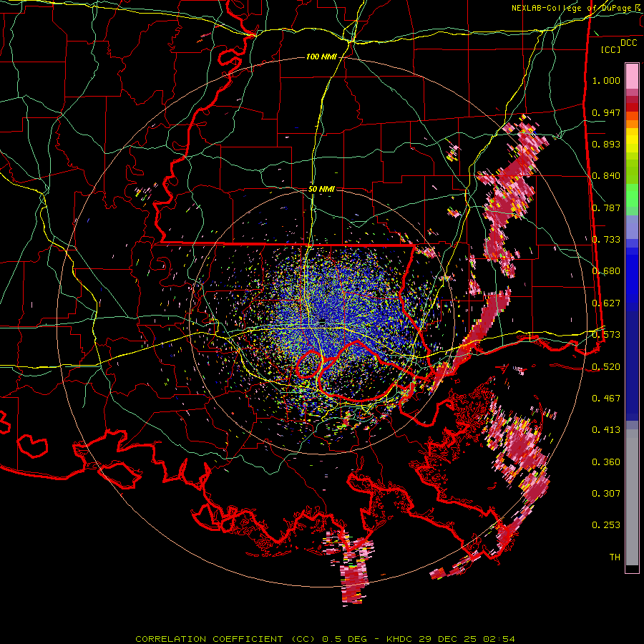Click the 0.680 scale value
The width and height of the screenshot is (644, 644).
(606, 271)
